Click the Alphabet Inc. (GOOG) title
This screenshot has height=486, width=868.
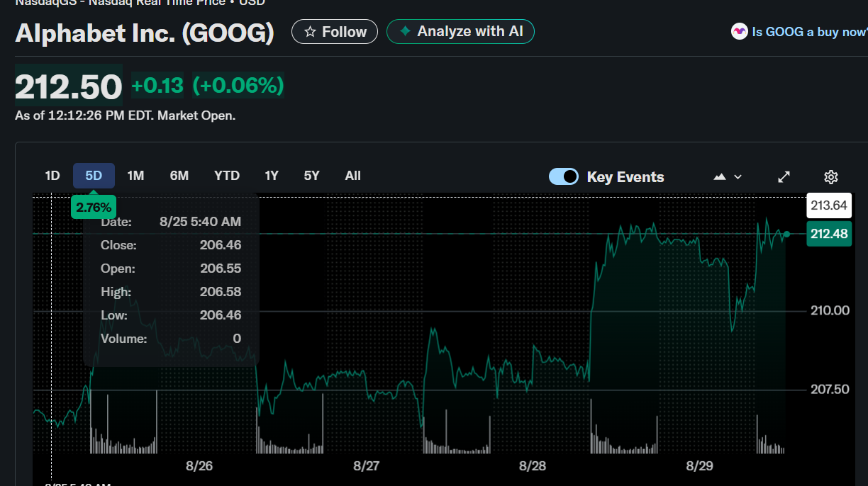point(145,33)
